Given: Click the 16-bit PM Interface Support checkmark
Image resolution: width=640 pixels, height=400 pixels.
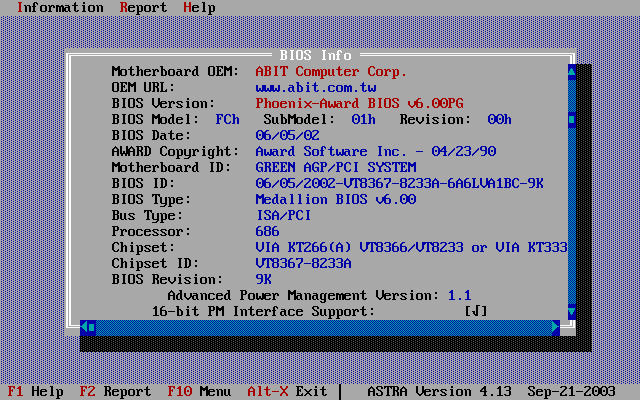Looking at the screenshot, I should tap(476, 311).
